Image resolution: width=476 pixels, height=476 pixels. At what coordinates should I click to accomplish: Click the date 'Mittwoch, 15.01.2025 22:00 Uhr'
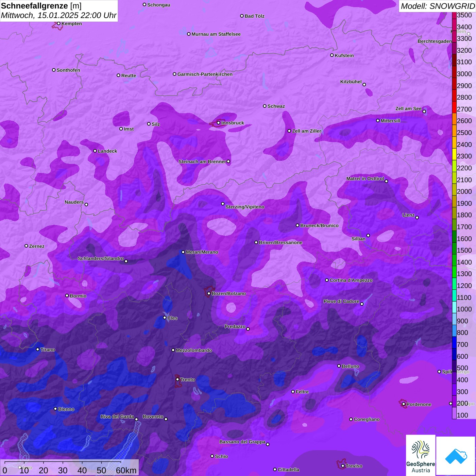[59, 15]
